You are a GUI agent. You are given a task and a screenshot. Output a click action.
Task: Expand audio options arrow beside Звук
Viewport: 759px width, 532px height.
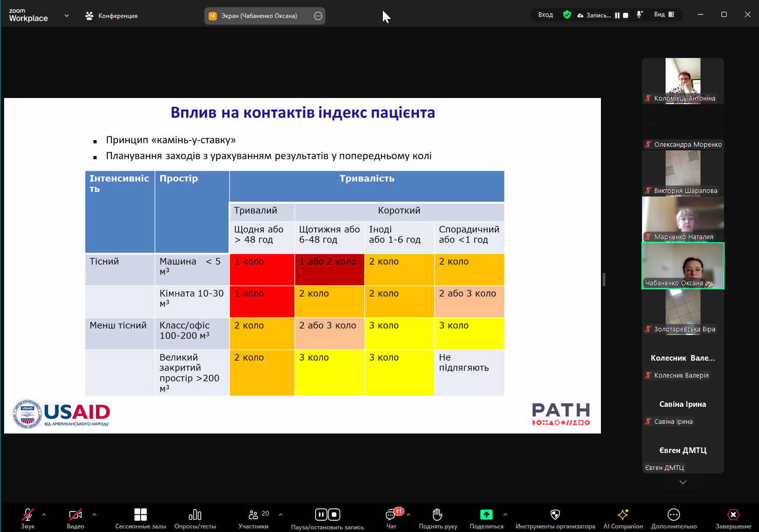point(44,514)
